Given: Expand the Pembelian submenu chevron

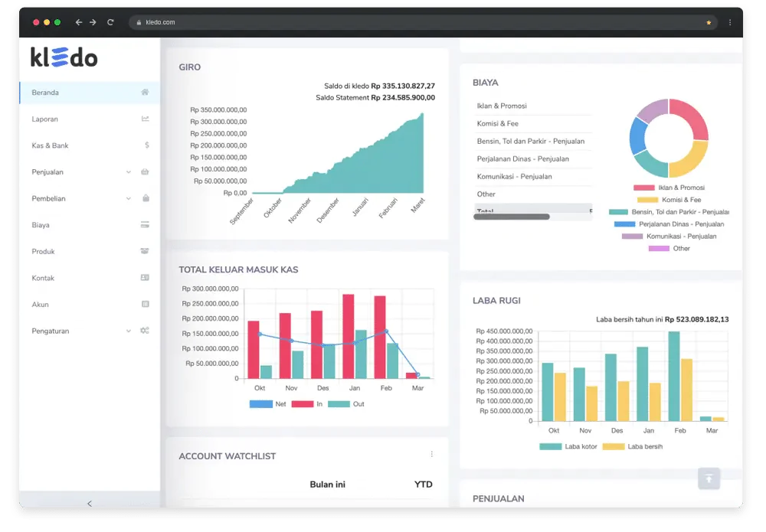Looking at the screenshot, I should (128, 198).
